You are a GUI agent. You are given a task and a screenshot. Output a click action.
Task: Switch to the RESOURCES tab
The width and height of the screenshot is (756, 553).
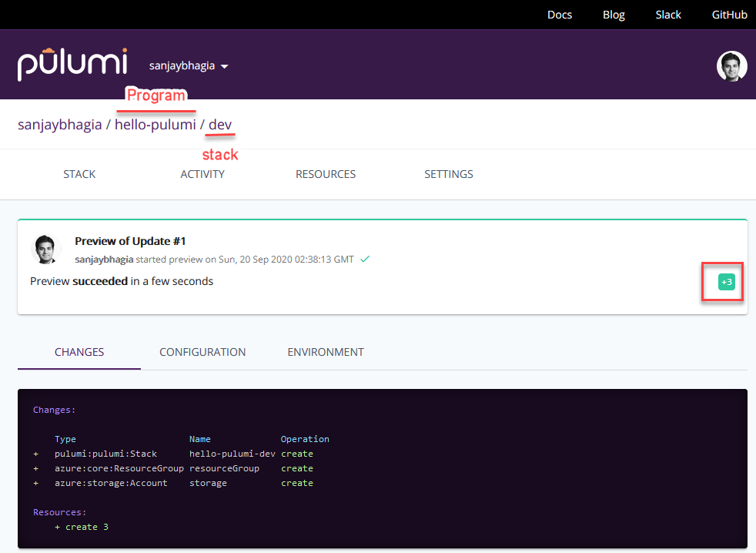coord(326,174)
